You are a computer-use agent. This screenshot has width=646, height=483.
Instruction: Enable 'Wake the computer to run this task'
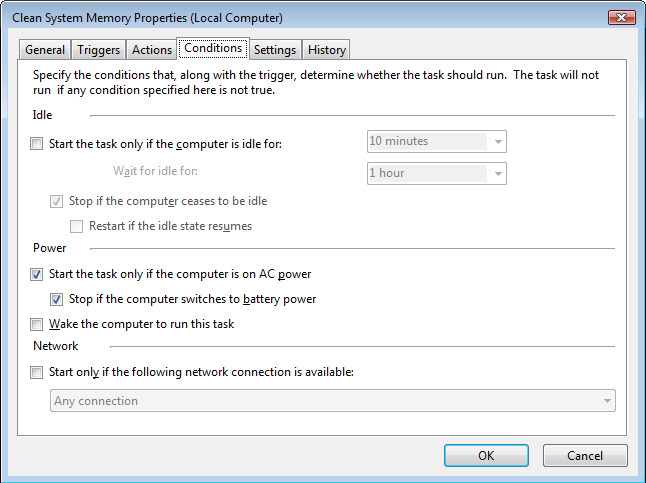(38, 324)
